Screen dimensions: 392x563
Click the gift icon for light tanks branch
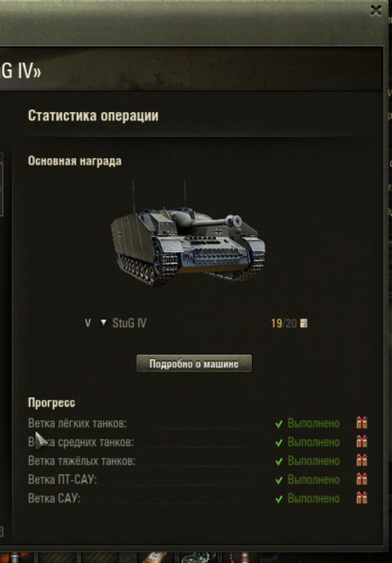[362, 423]
